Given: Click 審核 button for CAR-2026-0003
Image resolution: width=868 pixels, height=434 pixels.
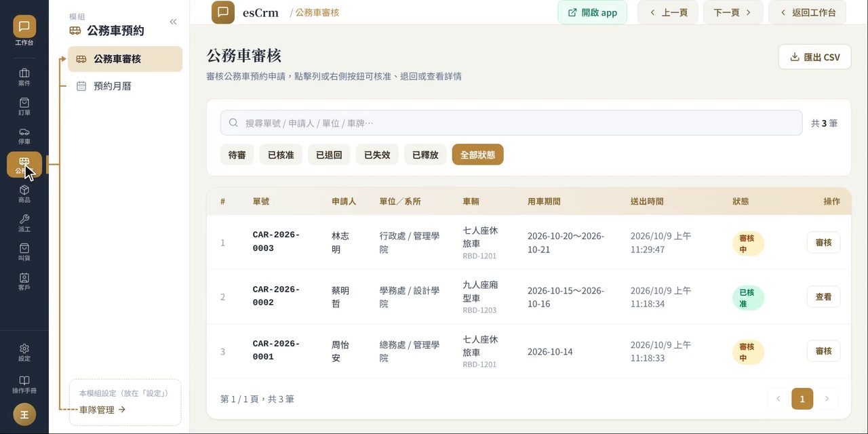Looking at the screenshot, I should tap(823, 242).
